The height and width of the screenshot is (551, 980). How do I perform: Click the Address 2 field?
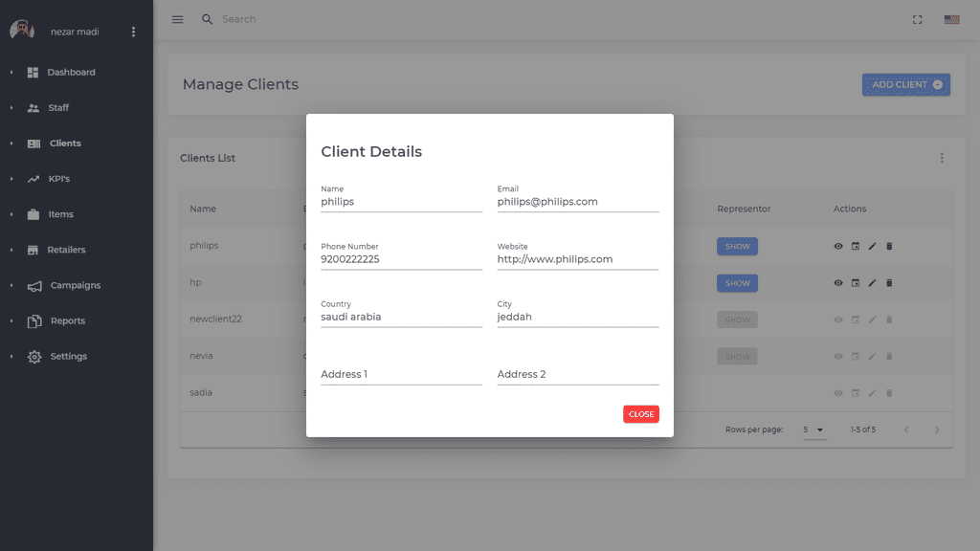(578, 374)
